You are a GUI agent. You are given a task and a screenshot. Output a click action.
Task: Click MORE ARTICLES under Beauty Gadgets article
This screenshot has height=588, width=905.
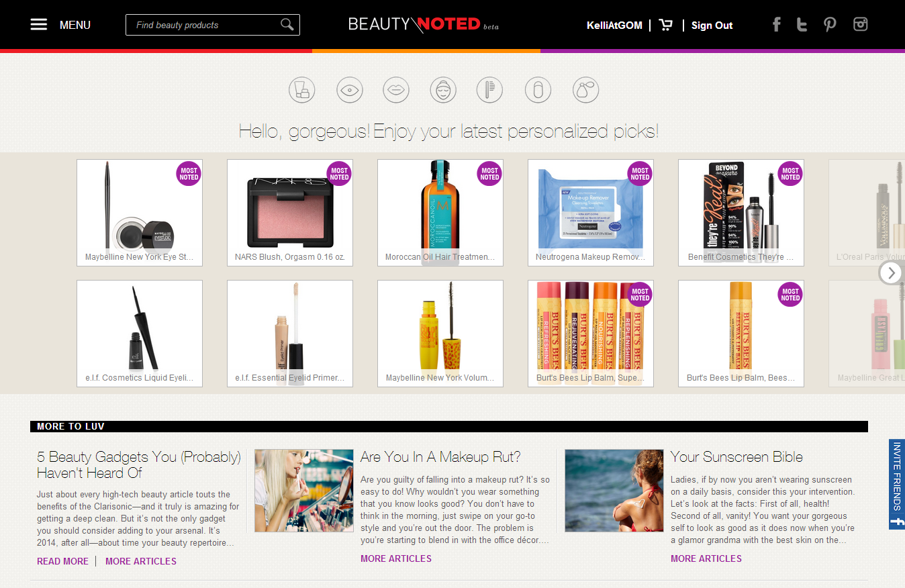pyautogui.click(x=141, y=561)
